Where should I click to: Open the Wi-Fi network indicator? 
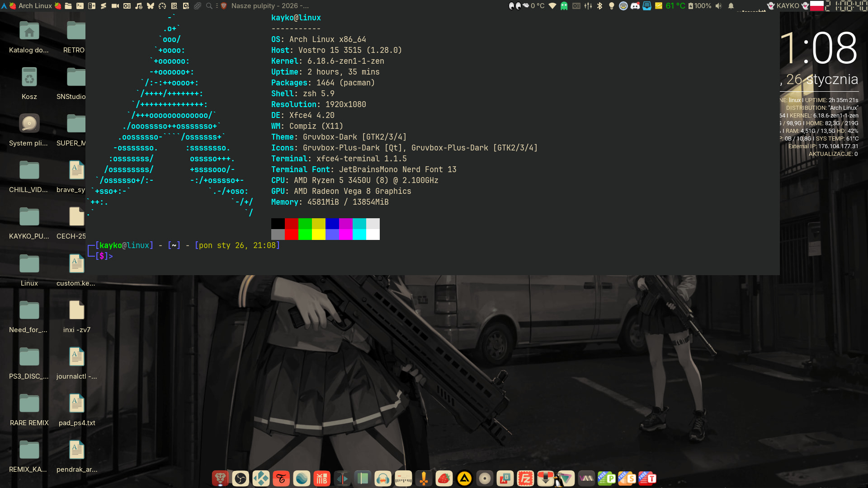(552, 6)
